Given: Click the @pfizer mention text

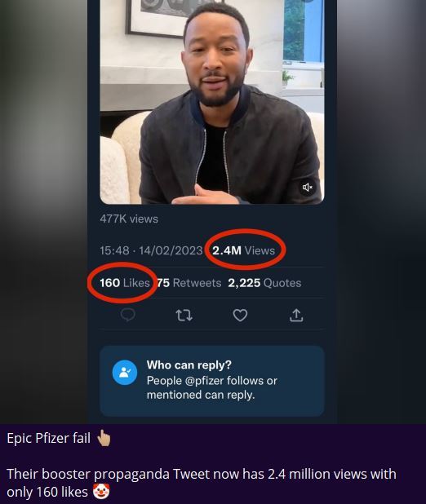Looking at the screenshot, I should [205, 381].
